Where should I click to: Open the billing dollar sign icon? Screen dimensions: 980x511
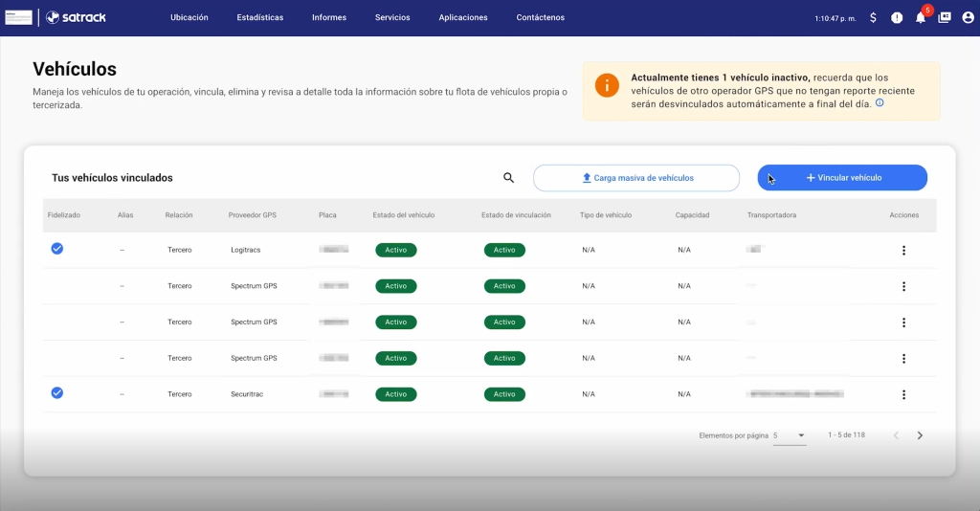(873, 18)
